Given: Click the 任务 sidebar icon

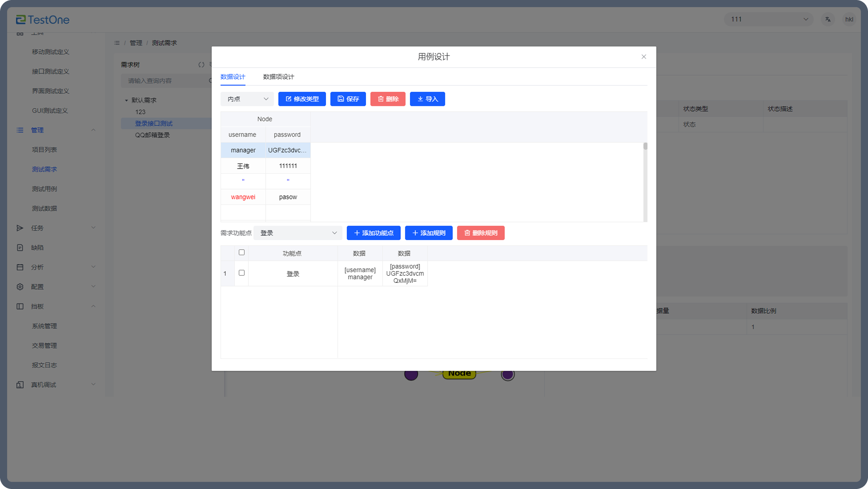Looking at the screenshot, I should tap(20, 228).
